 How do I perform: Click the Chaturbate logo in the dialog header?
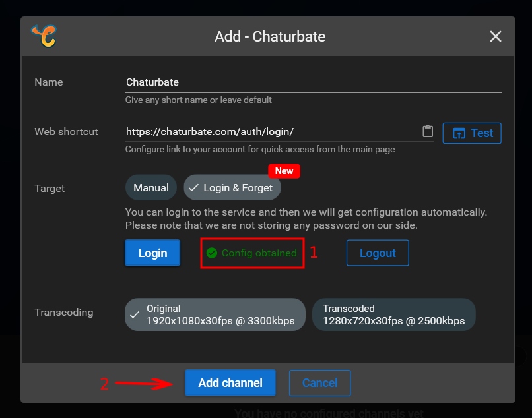[44, 36]
